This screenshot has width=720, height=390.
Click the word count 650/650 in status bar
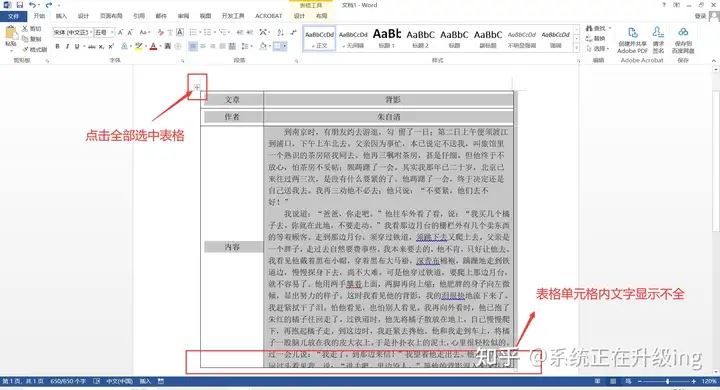[68, 381]
